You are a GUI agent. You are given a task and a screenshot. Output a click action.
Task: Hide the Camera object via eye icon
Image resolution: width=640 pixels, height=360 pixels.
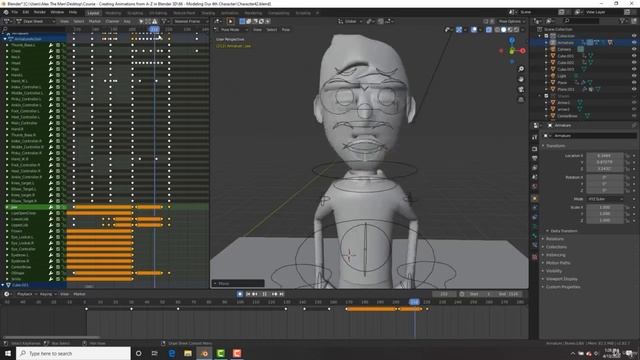[634, 49]
